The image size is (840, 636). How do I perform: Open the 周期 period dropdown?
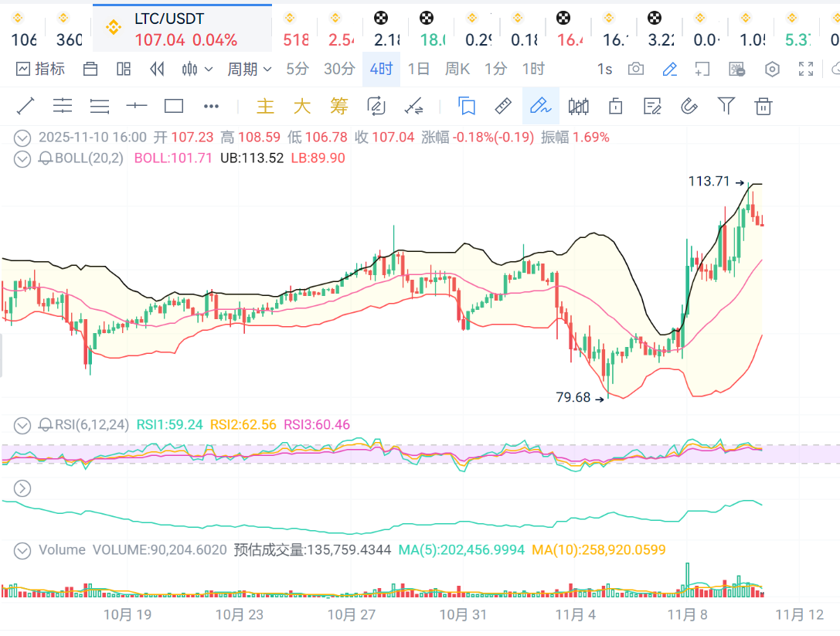[249, 69]
